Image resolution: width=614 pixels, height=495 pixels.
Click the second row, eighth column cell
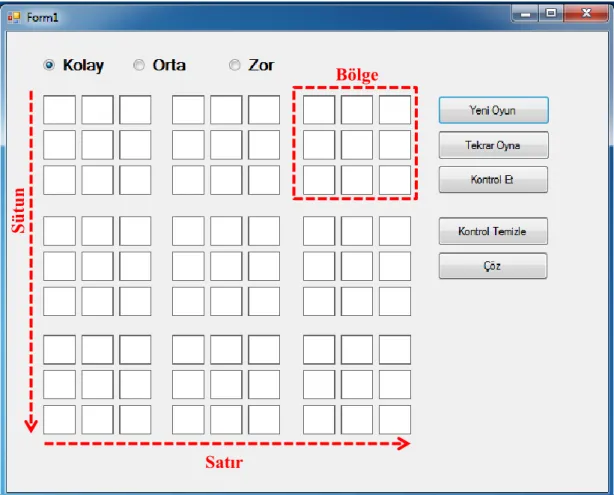click(357, 145)
